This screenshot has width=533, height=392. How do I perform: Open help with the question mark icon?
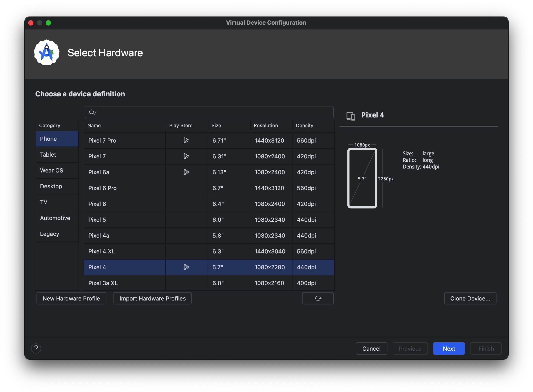coord(36,348)
